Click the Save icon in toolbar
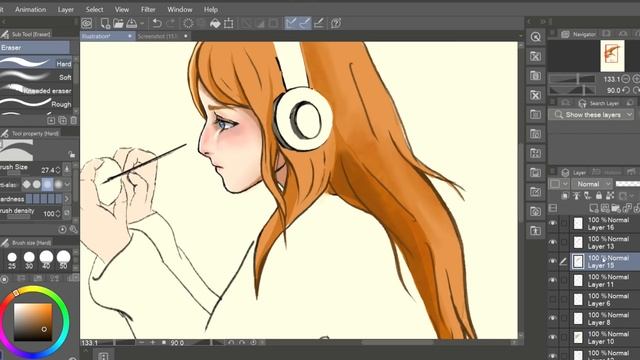This screenshot has height=360, width=640. (x=131, y=23)
